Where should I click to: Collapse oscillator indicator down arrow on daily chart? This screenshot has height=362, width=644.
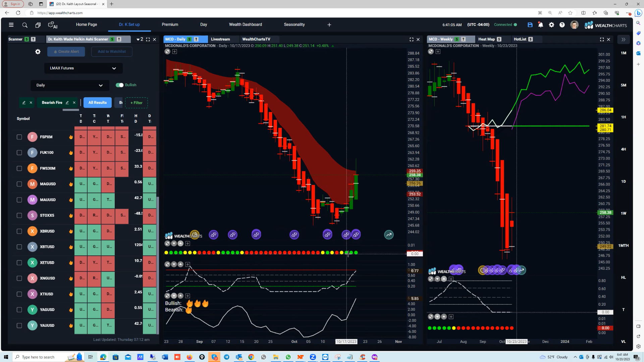pos(174,264)
